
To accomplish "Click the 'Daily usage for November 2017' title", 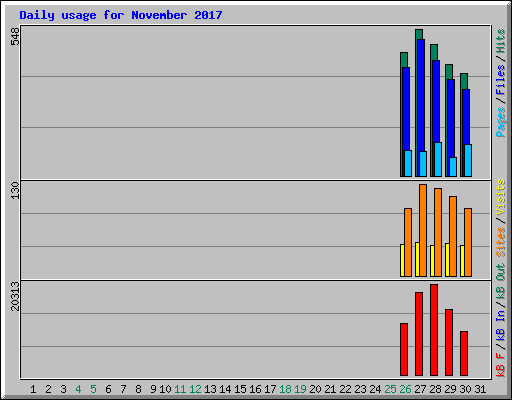I will 121,15.
